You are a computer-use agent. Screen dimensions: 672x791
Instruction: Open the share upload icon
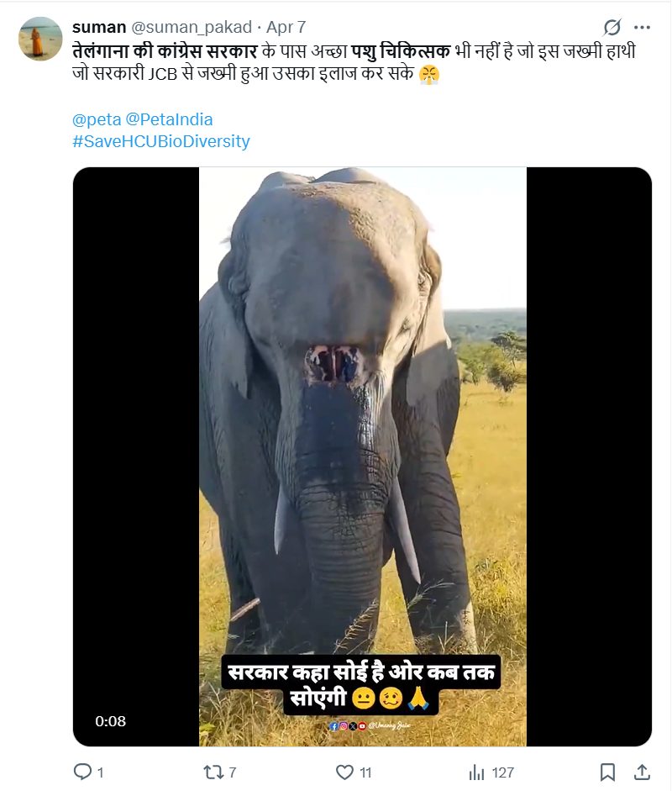(x=641, y=772)
